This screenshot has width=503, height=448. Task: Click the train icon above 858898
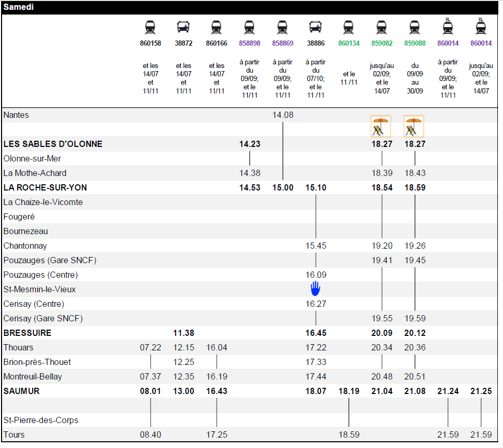249,27
